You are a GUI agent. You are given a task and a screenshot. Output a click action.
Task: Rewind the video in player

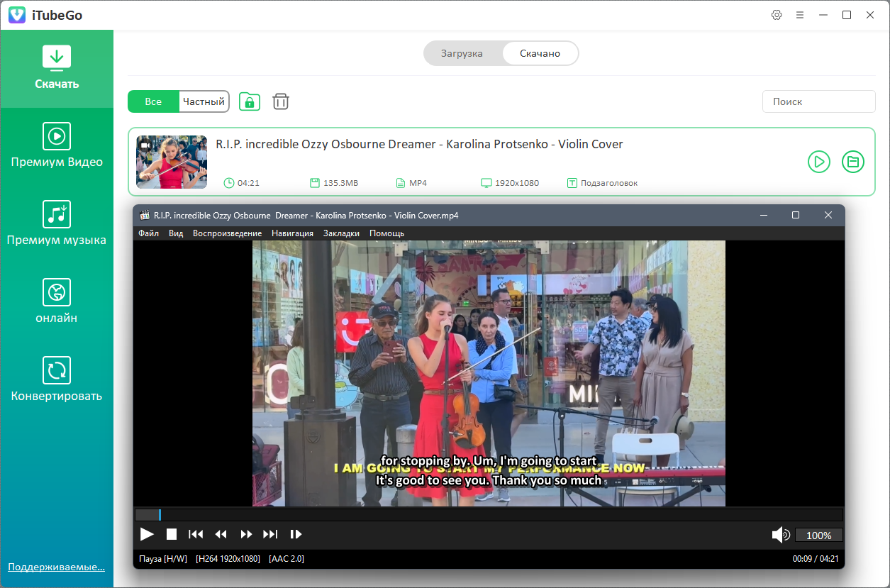(221, 534)
